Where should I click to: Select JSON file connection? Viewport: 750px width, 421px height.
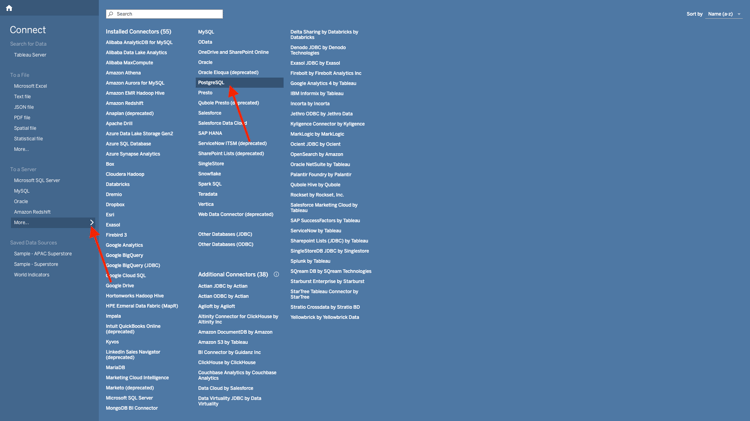[24, 107]
